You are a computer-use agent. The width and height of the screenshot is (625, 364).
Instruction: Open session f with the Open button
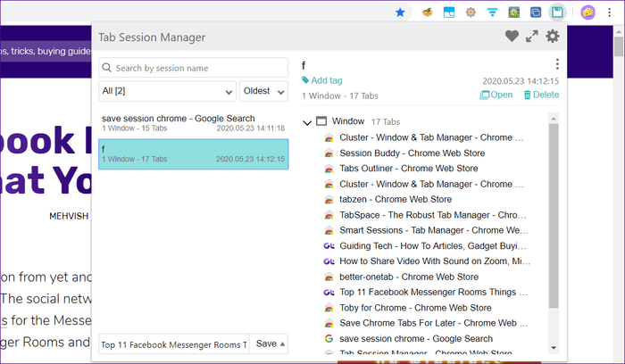tap(496, 95)
